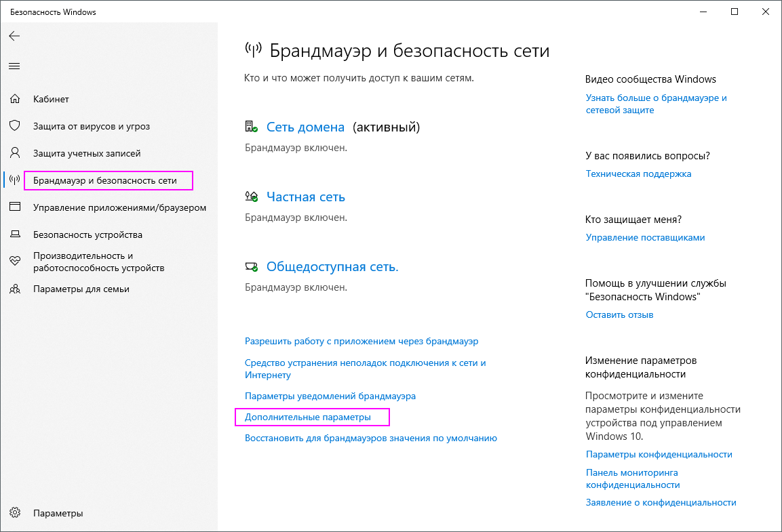Open Панель мониторинга конфиденциальности link

(633, 478)
